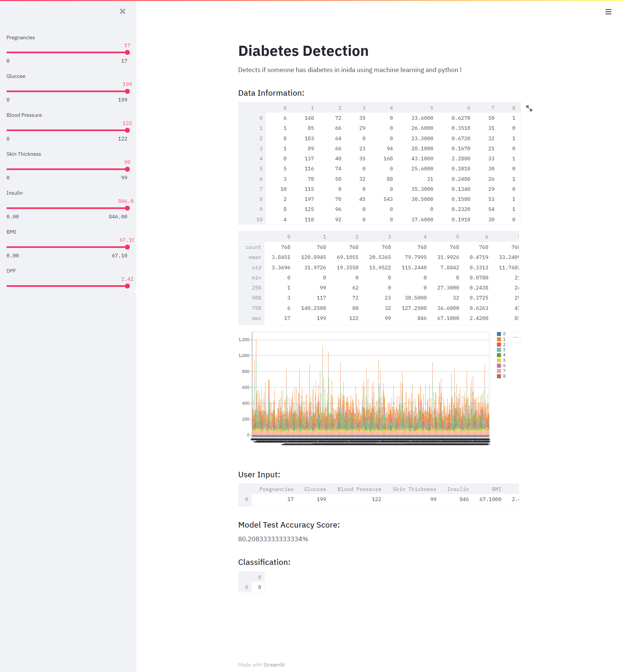Click the 'Data Information:' section heading

pyautogui.click(x=271, y=93)
